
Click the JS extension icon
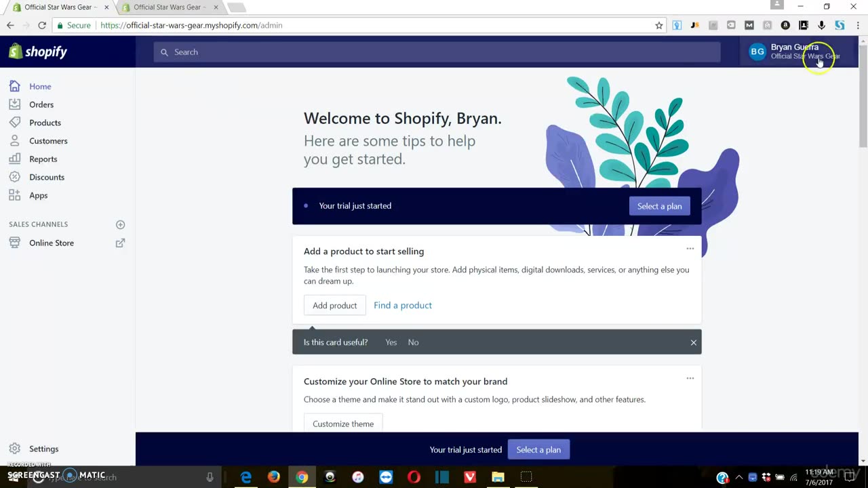click(x=694, y=25)
